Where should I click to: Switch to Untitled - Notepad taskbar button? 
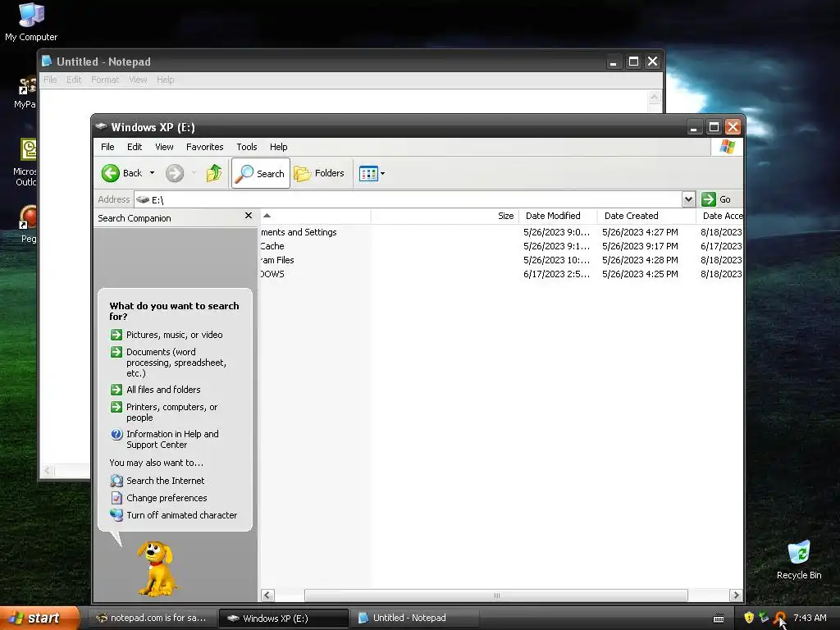pyautogui.click(x=416, y=618)
